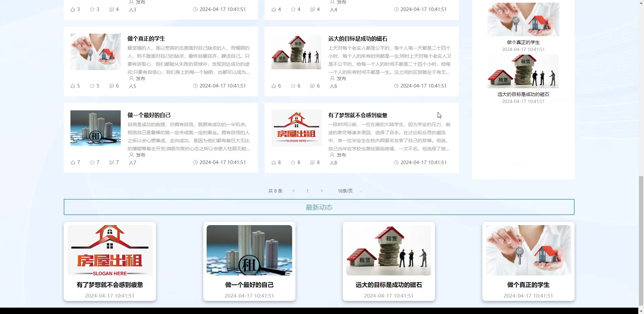The image size is (644, 314).
Task: Click the total count text 共 8 条
Action: pyautogui.click(x=275, y=191)
